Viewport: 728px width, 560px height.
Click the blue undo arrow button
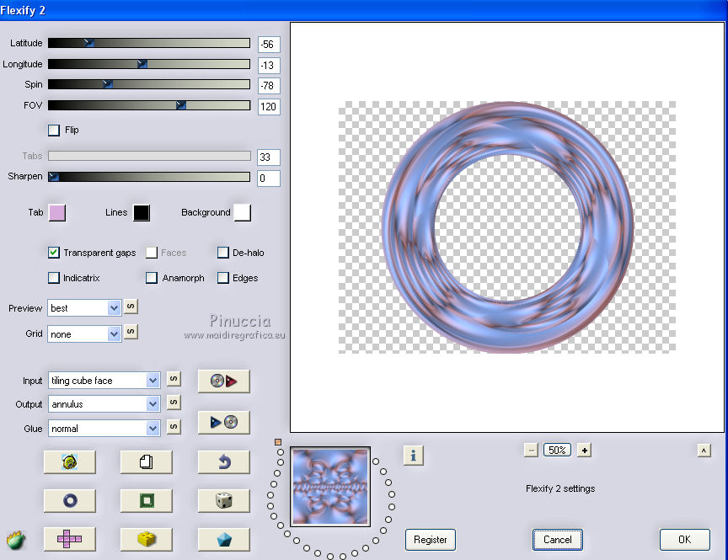pyautogui.click(x=224, y=462)
